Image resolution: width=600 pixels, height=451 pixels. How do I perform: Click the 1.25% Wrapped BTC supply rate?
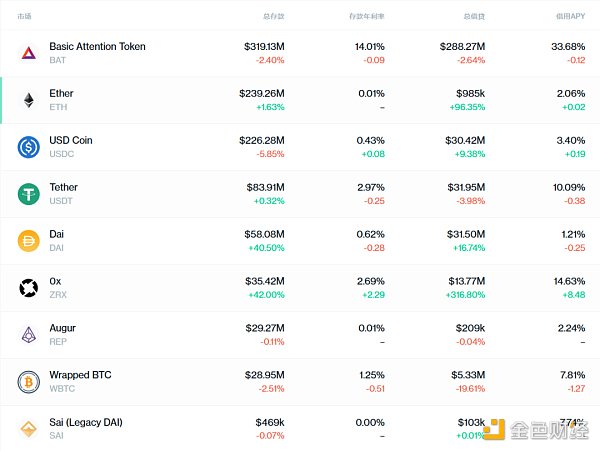click(372, 375)
